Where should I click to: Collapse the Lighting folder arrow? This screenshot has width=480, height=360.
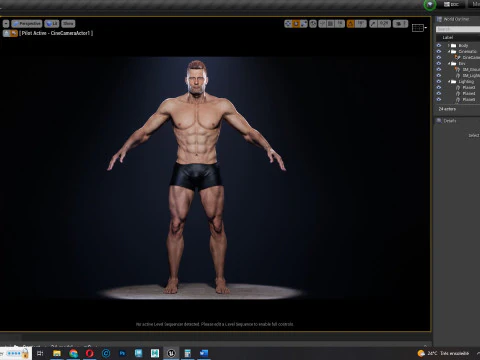[449, 81]
